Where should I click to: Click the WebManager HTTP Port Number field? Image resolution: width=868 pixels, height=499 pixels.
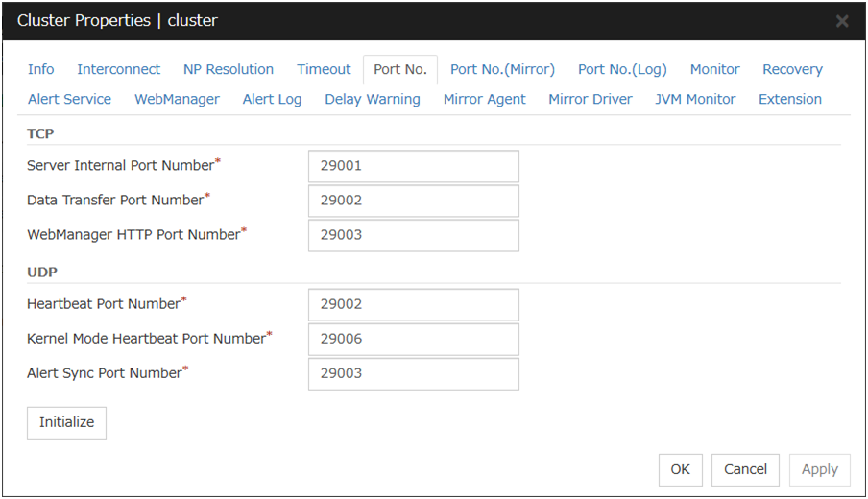[x=413, y=235]
